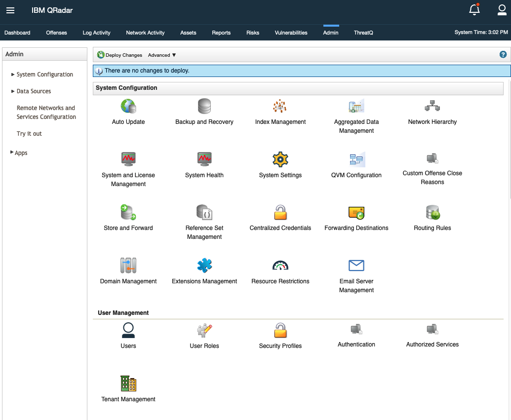Open Email Server Management
Viewport: 511px width, 420px height.
coord(356,265)
